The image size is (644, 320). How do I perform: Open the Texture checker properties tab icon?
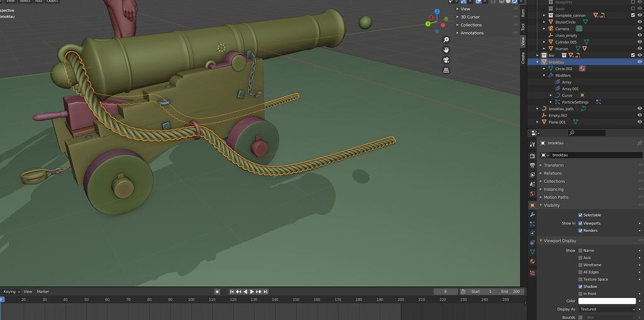click(x=532, y=272)
